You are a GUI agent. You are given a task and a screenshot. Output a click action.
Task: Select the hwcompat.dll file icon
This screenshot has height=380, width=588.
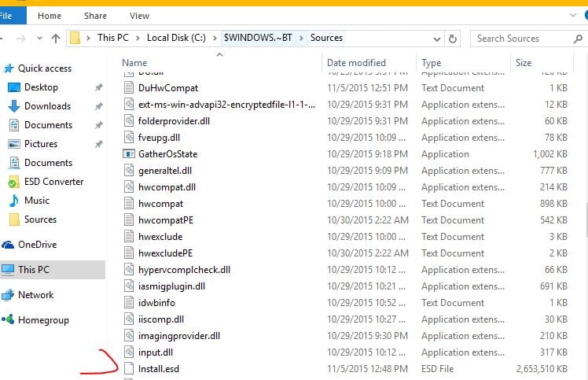click(x=129, y=186)
